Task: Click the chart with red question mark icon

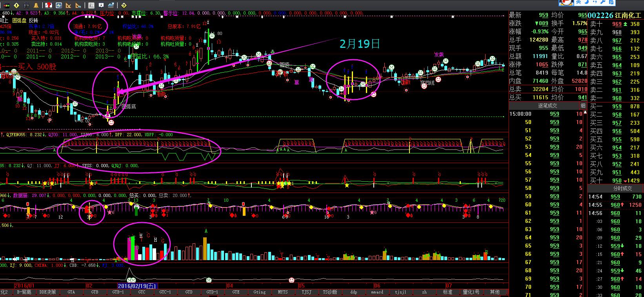Action: (x=49, y=5)
